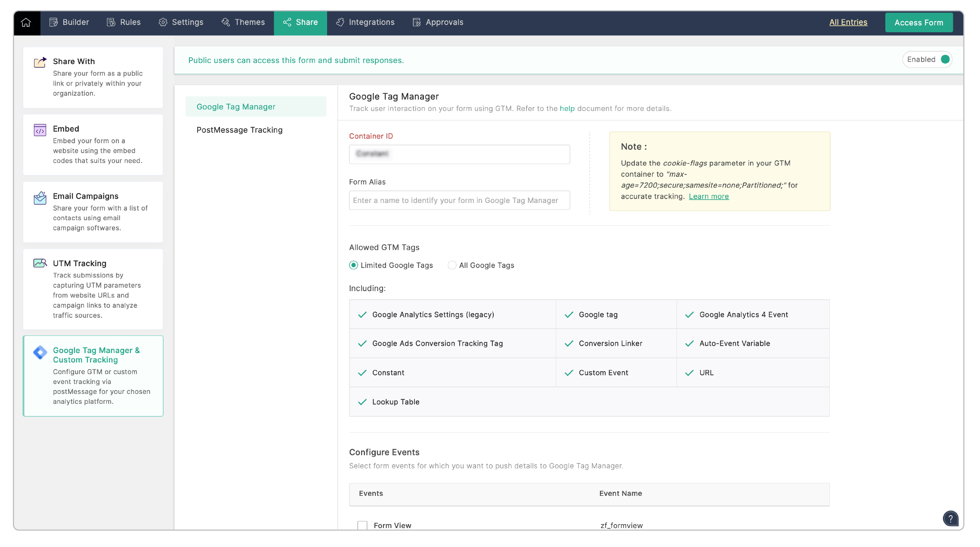This screenshot has width=980, height=547.
Task: Switch to the Integrations tab
Action: 365,22
